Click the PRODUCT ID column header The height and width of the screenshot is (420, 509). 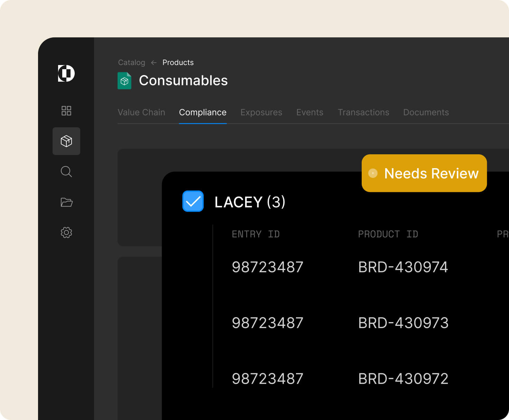pyautogui.click(x=388, y=234)
